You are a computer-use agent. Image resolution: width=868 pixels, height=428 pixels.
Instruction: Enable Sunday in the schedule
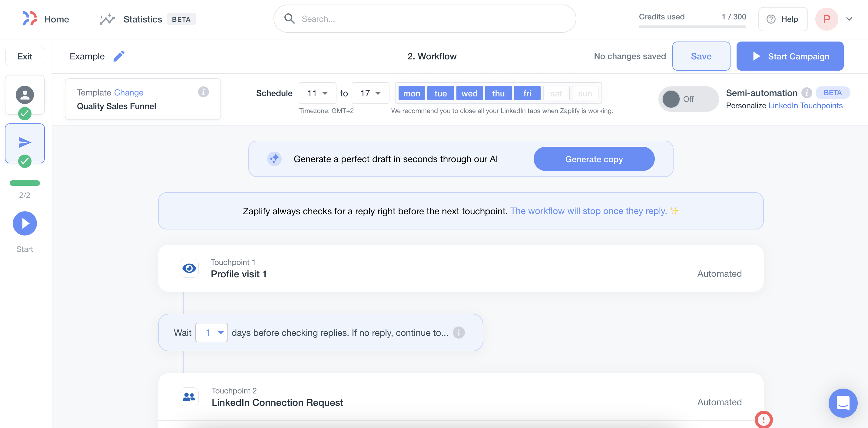click(x=585, y=93)
